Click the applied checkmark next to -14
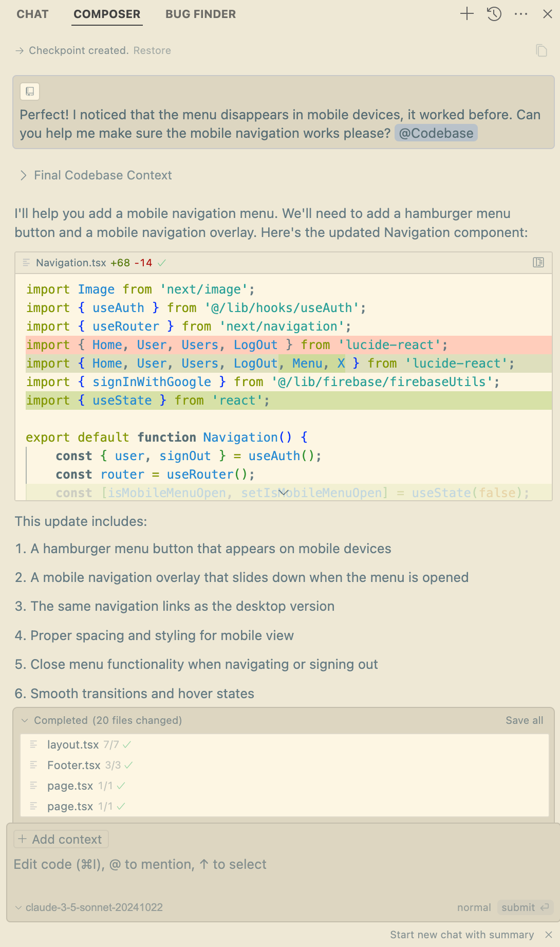Image resolution: width=560 pixels, height=947 pixels. pos(162,263)
